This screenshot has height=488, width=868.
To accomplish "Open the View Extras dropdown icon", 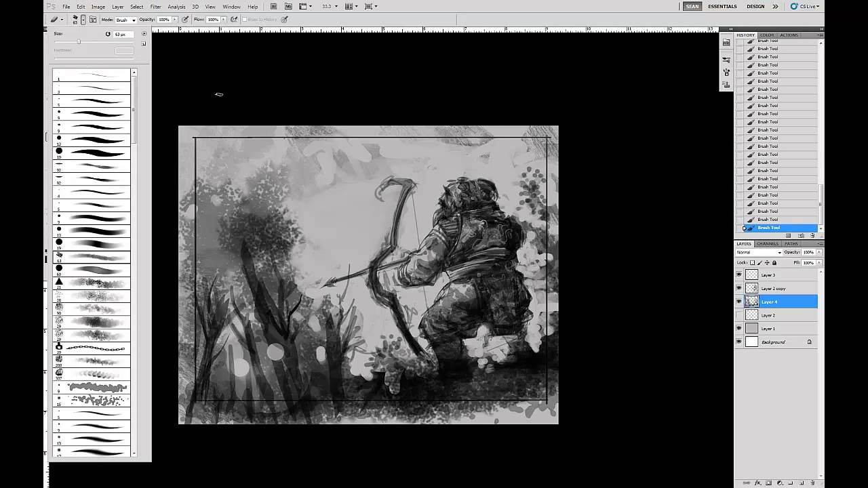I will pyautogui.click(x=304, y=7).
